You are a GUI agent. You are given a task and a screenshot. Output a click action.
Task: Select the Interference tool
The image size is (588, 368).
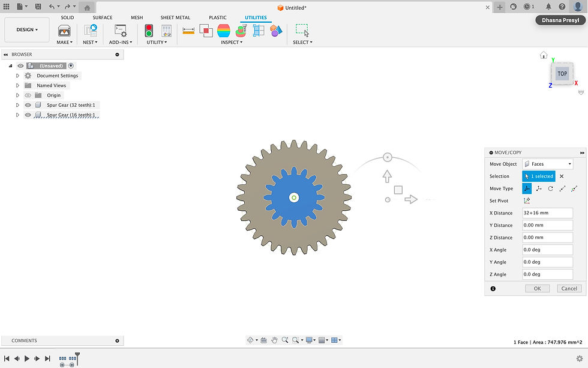tap(206, 31)
